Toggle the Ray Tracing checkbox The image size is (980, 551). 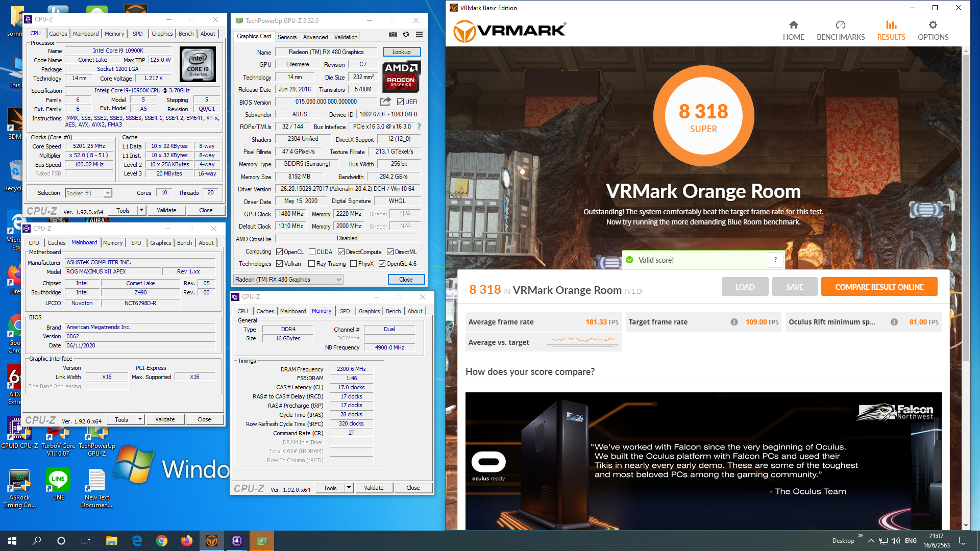coord(312,264)
